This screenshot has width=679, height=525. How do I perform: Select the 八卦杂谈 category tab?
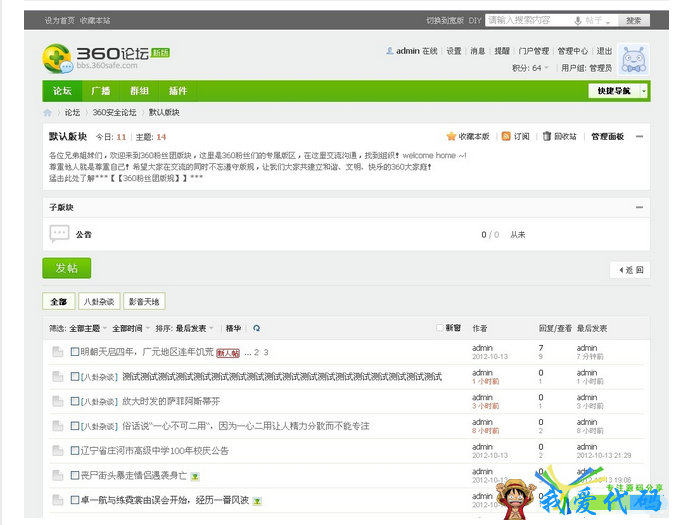tap(99, 301)
